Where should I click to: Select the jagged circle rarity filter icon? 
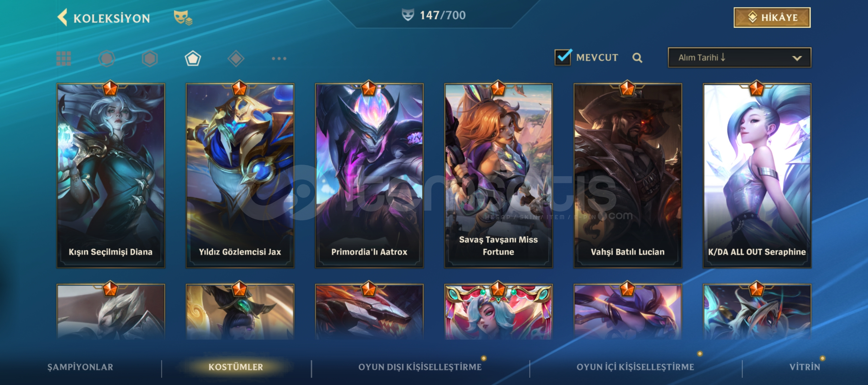[107, 58]
